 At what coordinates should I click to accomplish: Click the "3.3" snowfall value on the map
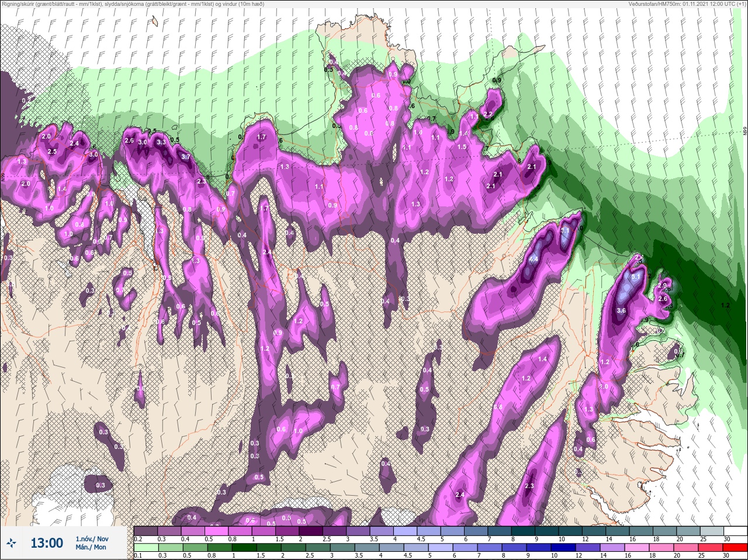[x=162, y=142]
